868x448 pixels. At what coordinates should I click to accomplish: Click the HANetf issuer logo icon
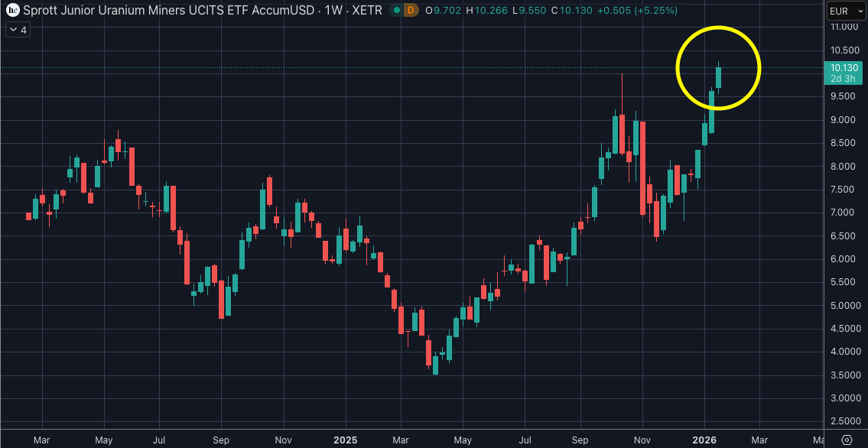click(13, 10)
